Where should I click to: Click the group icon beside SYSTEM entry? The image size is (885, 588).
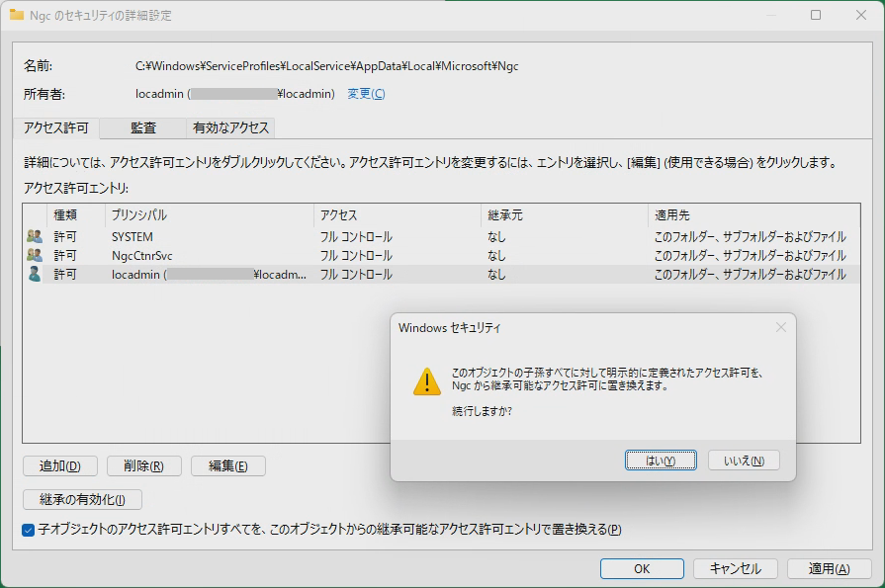35,236
